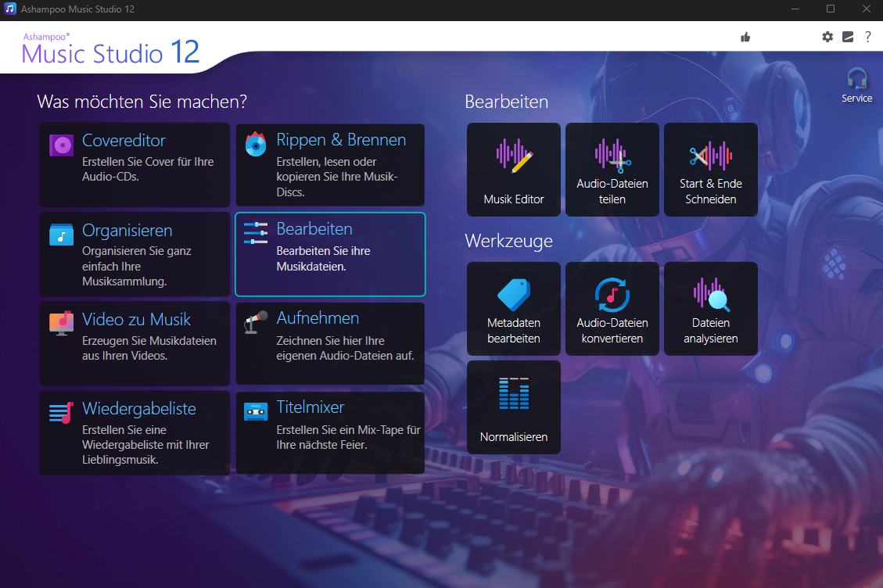Viewport: 883px width, 588px height.
Task: Open the Organisieren section
Action: click(135, 254)
